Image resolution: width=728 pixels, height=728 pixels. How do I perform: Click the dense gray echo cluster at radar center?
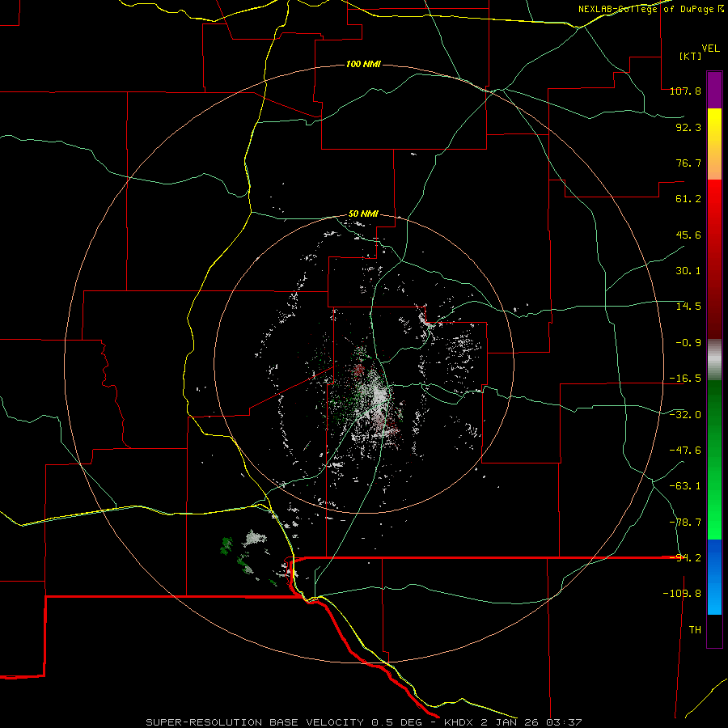(x=379, y=396)
